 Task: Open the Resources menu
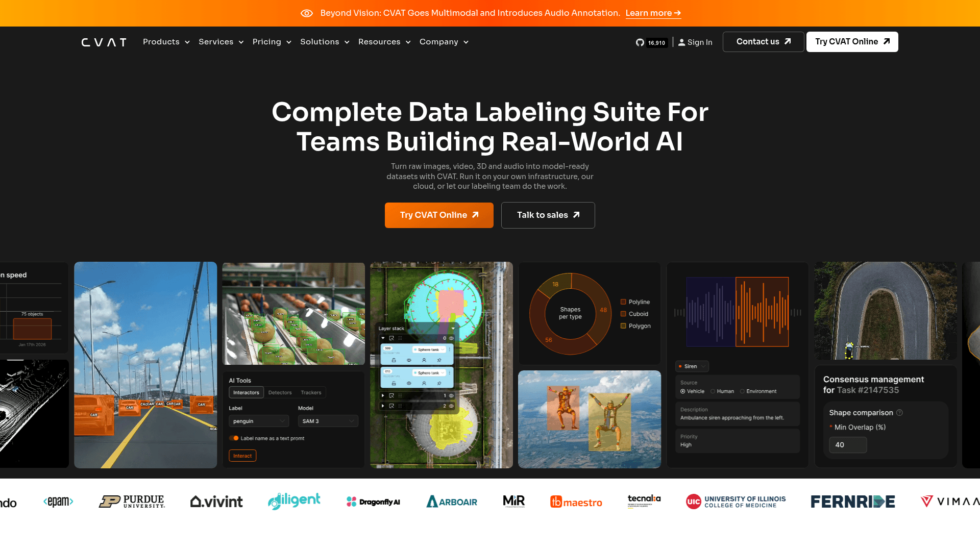tap(384, 42)
